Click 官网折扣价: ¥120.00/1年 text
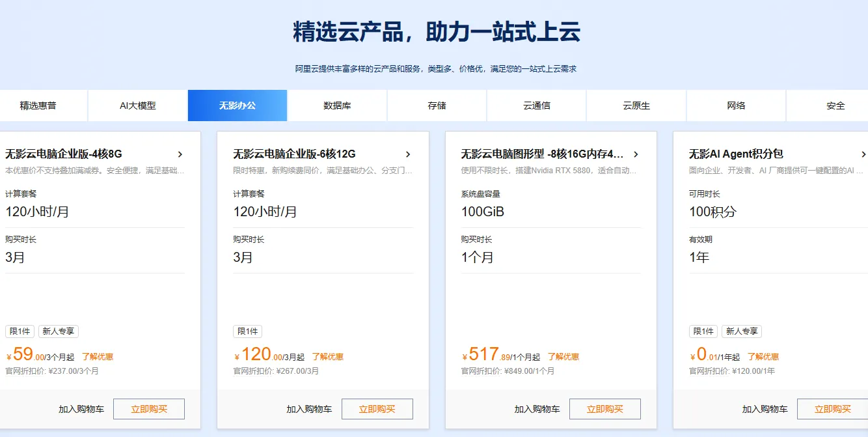Viewport: 868px width, 437px height. coord(732,371)
